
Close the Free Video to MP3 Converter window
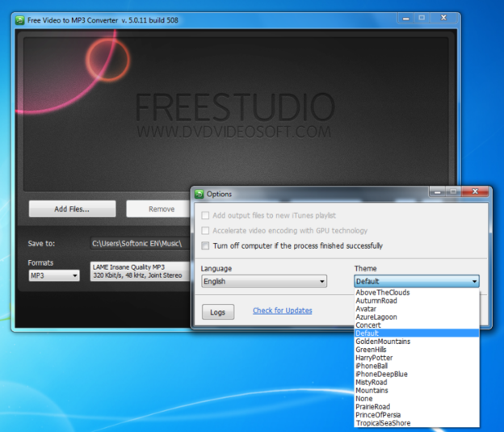443,18
